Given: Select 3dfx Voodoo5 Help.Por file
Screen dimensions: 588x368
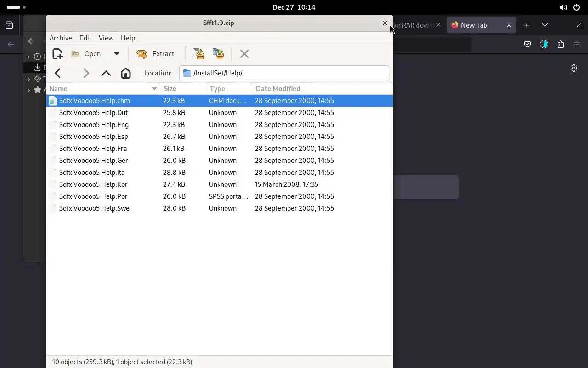Looking at the screenshot, I should 220,196.
